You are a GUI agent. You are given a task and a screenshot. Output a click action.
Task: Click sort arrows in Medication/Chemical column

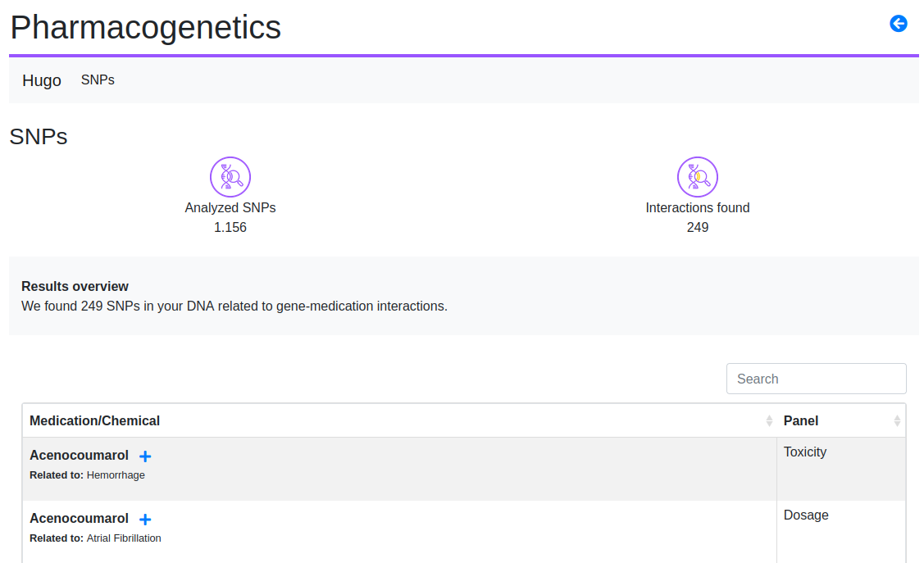pyautogui.click(x=769, y=421)
